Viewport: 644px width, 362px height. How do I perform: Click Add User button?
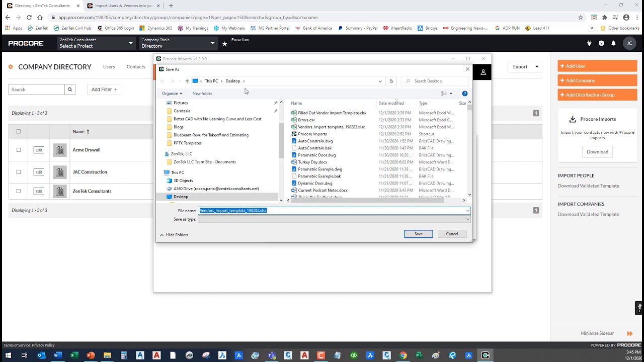[597, 66]
